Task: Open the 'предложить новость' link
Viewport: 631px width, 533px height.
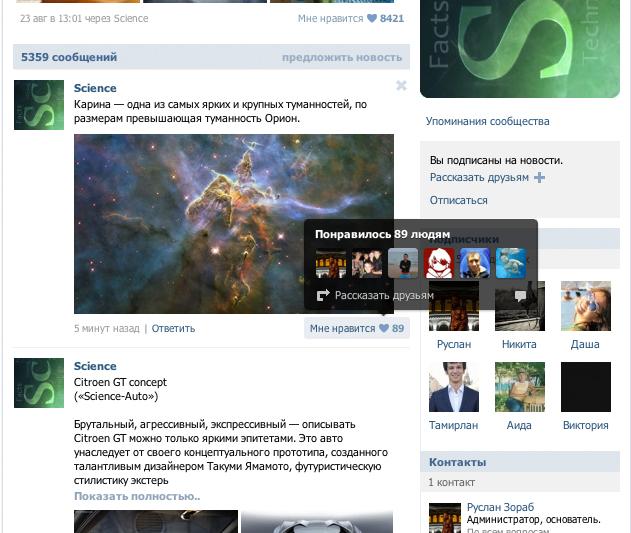Action: (342, 58)
